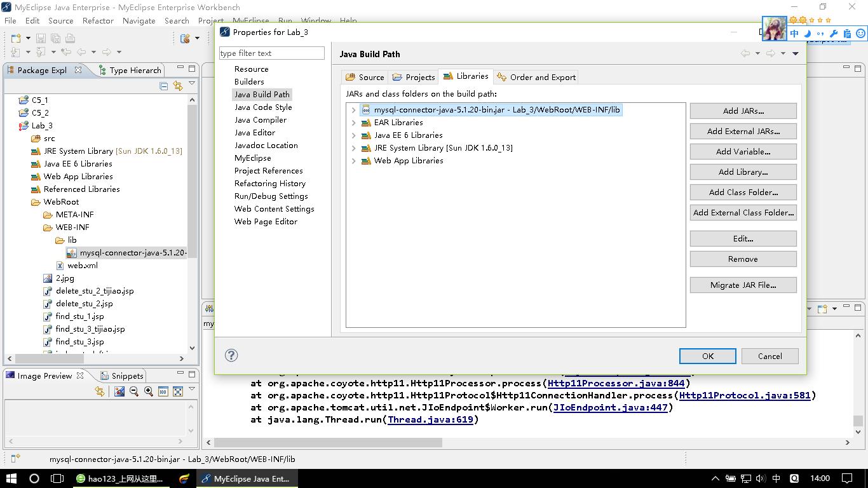This screenshot has height=488, width=868.
Task: Select find_stu_1.jsp in Package Explorer
Action: (79, 316)
